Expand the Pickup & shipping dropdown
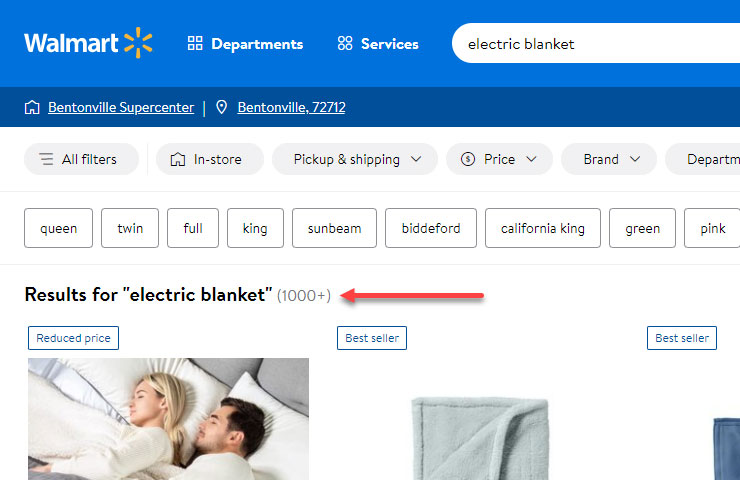 coord(365,159)
